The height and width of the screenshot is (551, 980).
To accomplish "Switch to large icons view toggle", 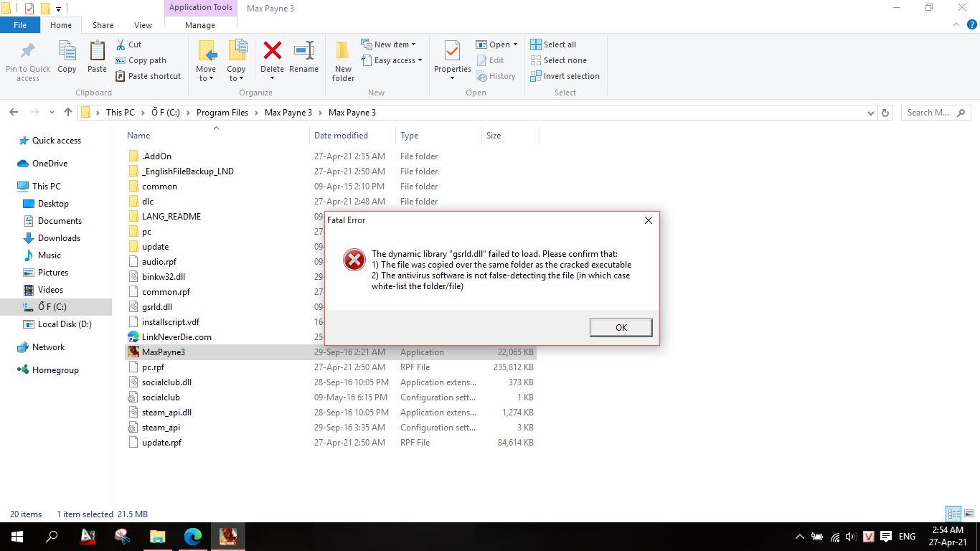I will pyautogui.click(x=968, y=514).
